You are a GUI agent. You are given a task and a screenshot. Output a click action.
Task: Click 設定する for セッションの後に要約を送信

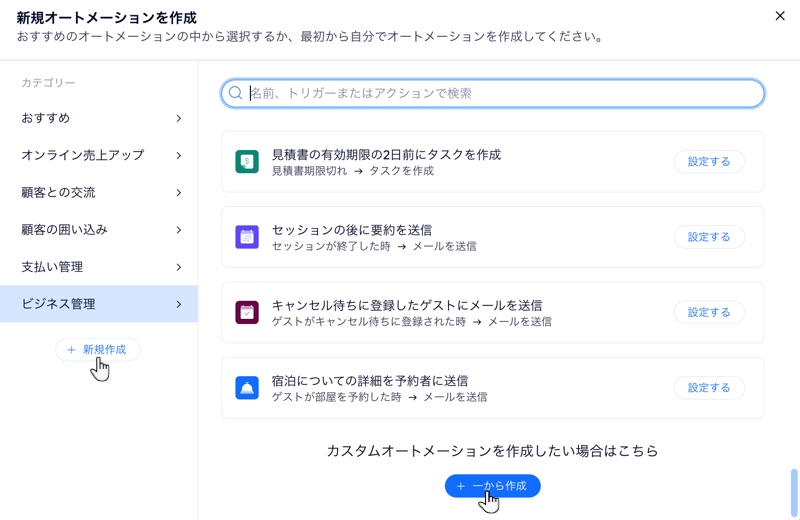coord(709,237)
